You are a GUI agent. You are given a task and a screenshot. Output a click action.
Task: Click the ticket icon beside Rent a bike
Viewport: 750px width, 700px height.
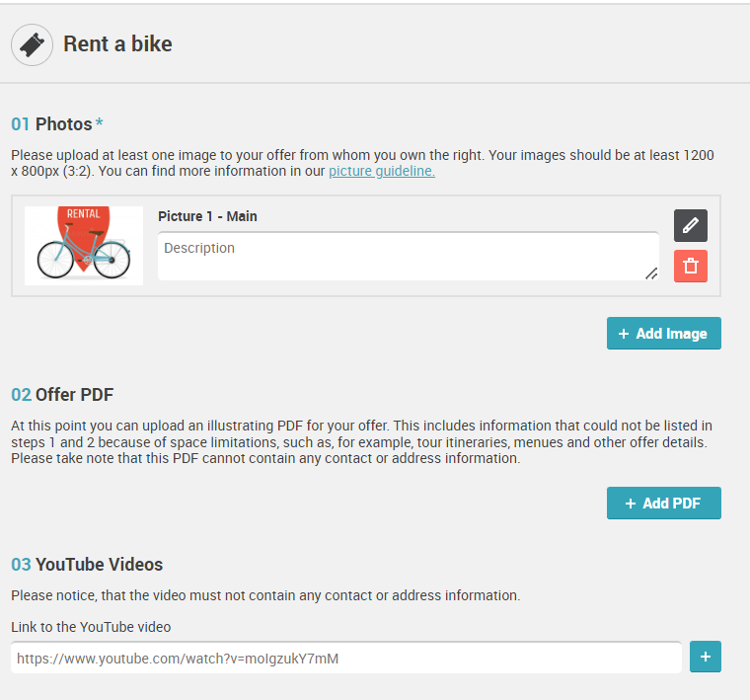coord(32,45)
